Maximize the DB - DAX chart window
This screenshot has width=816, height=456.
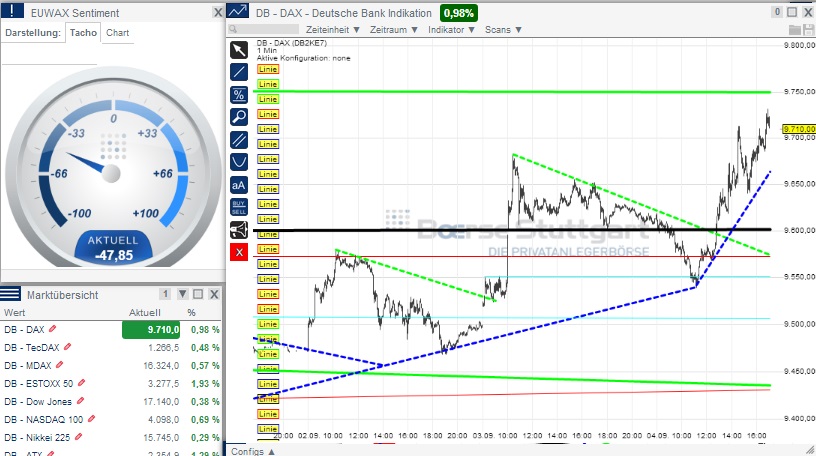pyautogui.click(x=792, y=12)
